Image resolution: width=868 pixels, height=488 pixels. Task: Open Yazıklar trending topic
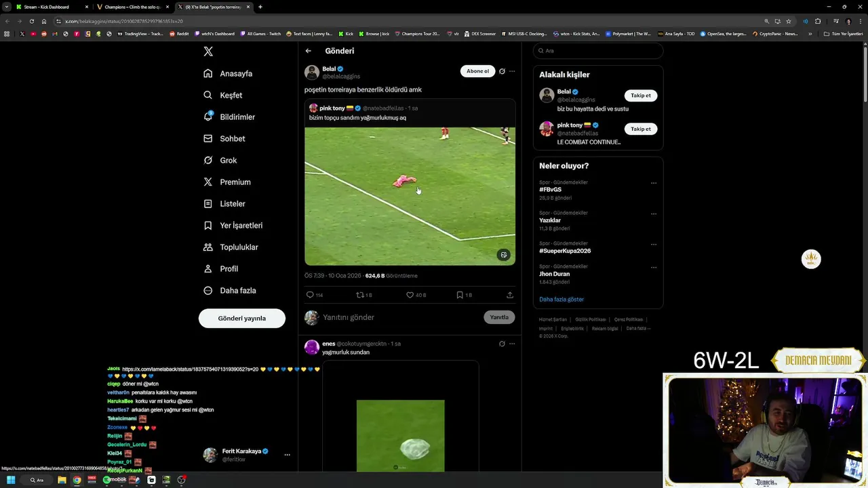550,220
